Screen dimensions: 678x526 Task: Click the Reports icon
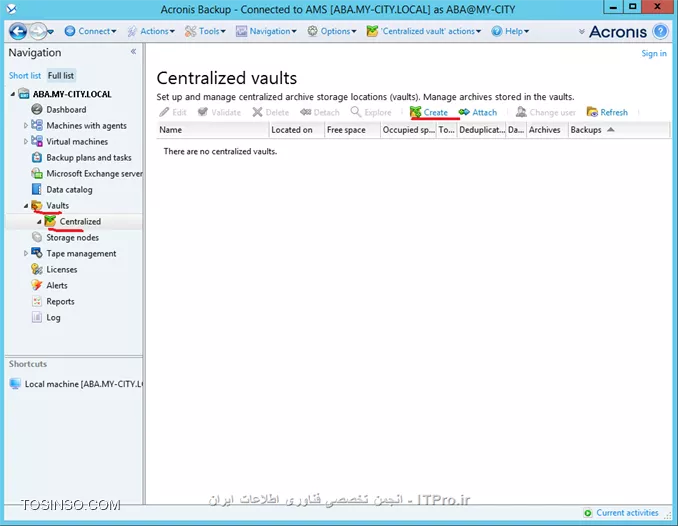pyautogui.click(x=37, y=301)
